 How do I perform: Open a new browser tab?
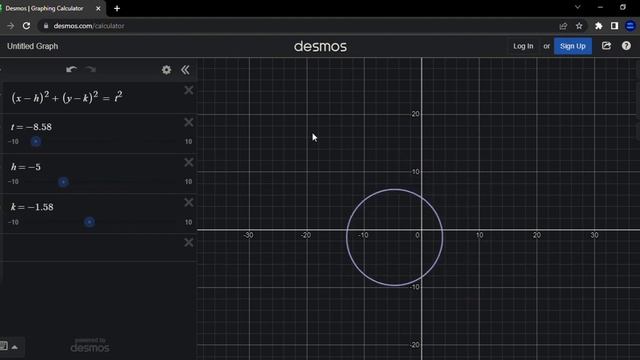117,8
